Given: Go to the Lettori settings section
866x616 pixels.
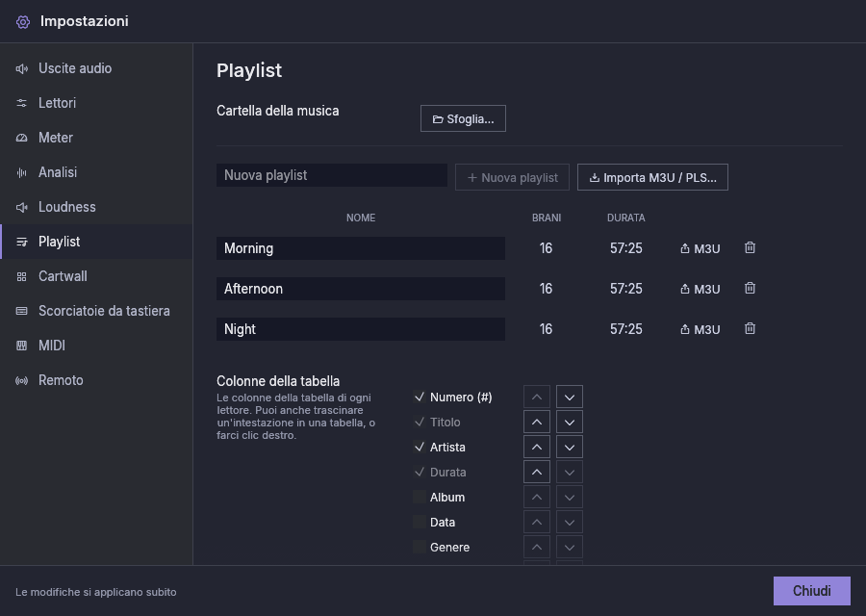Looking at the screenshot, I should point(96,103).
